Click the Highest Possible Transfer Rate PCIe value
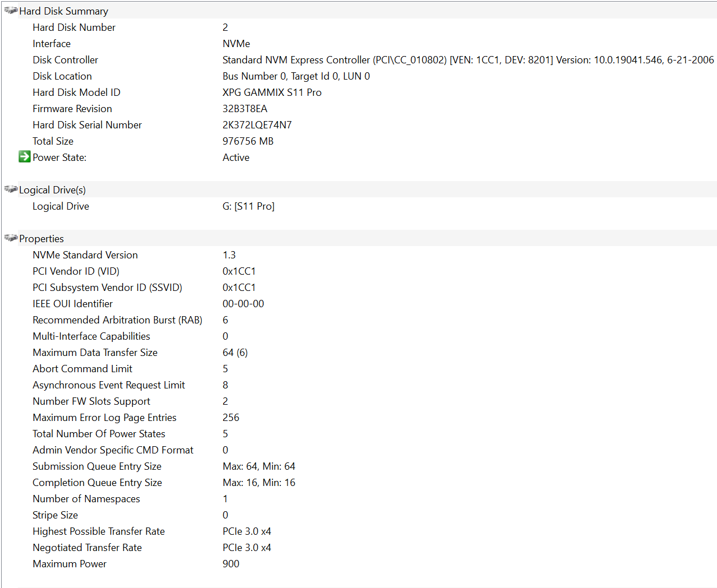The width and height of the screenshot is (717, 588). click(247, 531)
